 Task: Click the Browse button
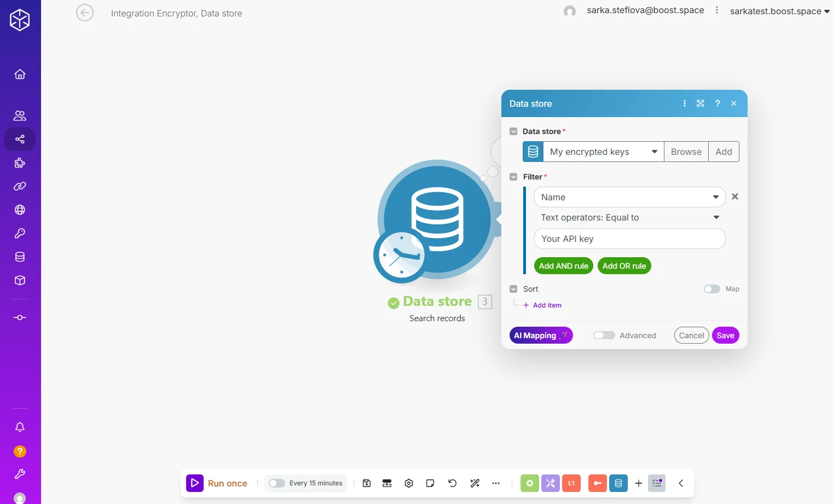tap(686, 152)
